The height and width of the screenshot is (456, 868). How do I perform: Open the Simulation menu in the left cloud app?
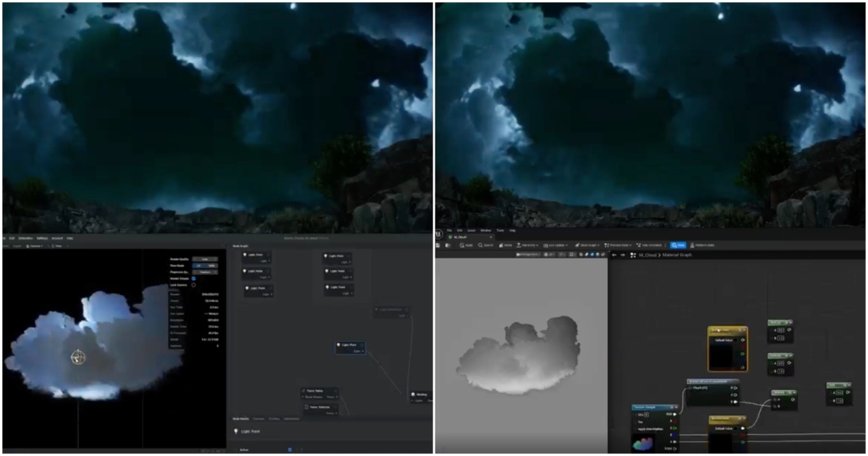(x=25, y=238)
